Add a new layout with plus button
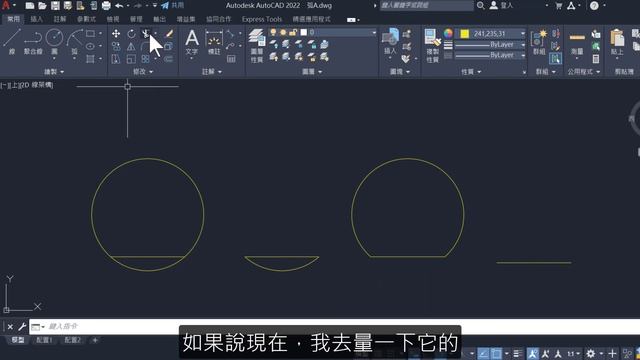Viewport: 640px width, 360px height. [95, 340]
